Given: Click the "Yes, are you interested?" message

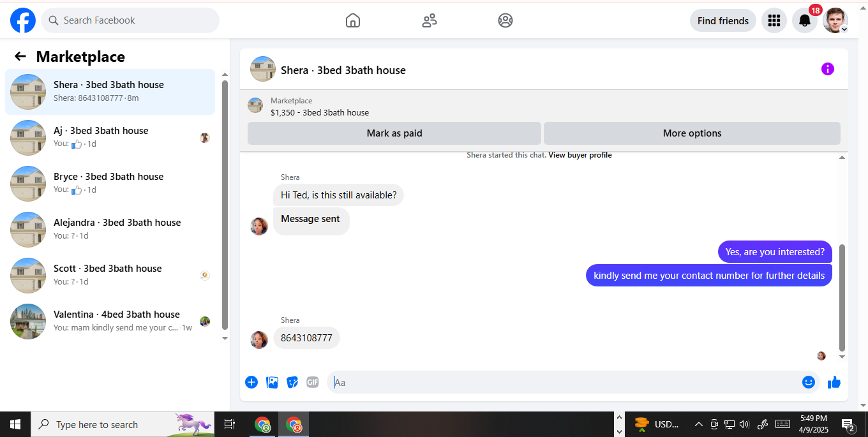Looking at the screenshot, I should tap(775, 252).
